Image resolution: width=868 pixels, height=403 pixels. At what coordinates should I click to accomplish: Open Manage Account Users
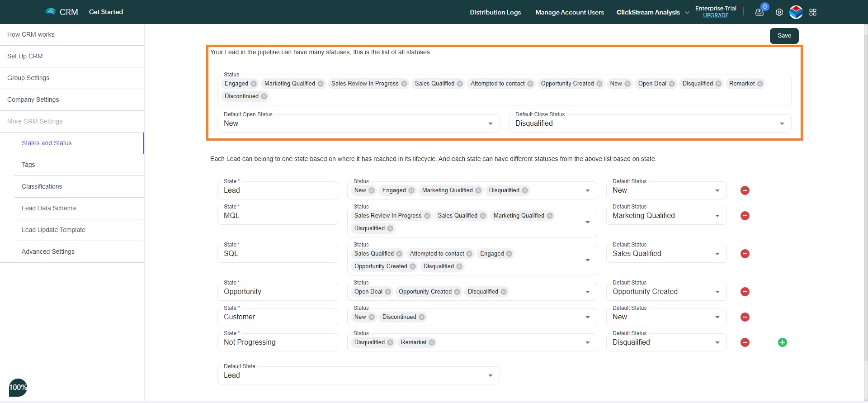(570, 12)
